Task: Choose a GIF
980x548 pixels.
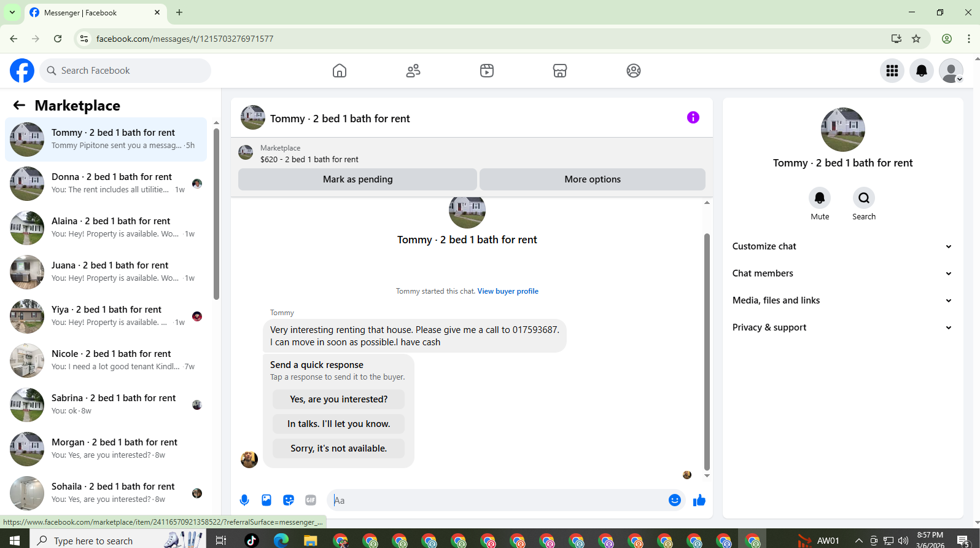Action: [311, 500]
